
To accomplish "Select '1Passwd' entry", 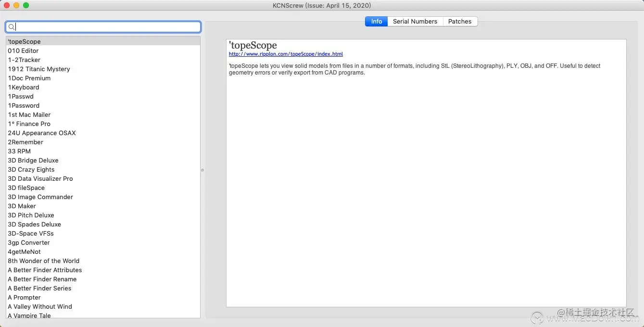I will [103, 96].
